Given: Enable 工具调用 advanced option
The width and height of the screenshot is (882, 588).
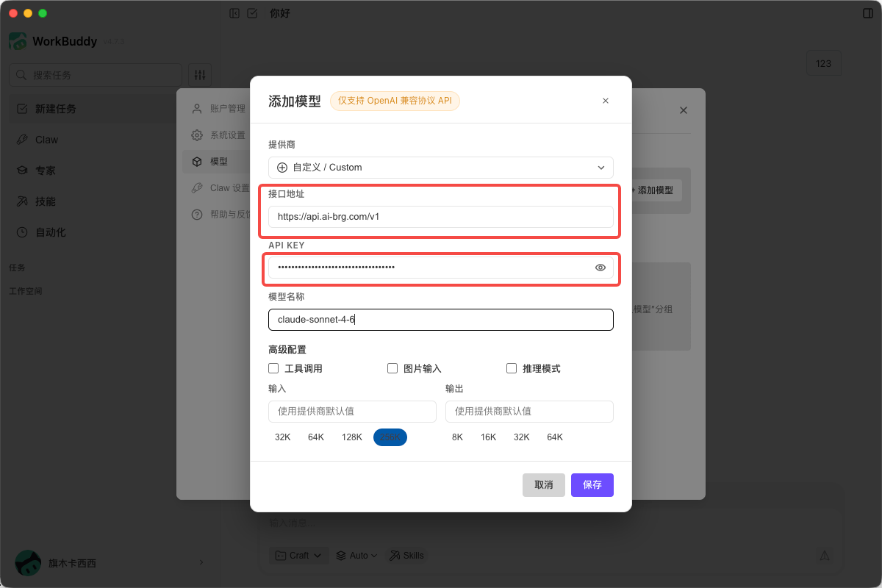Looking at the screenshot, I should [x=273, y=367].
